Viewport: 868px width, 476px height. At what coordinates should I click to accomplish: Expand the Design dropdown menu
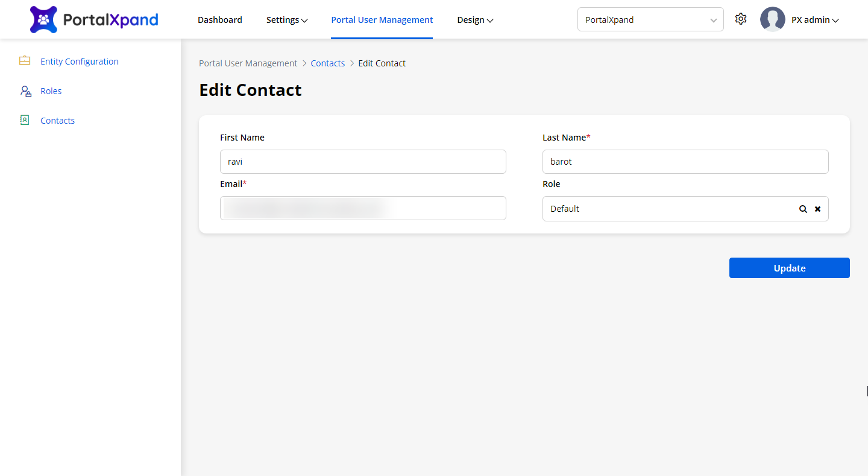[x=475, y=20]
